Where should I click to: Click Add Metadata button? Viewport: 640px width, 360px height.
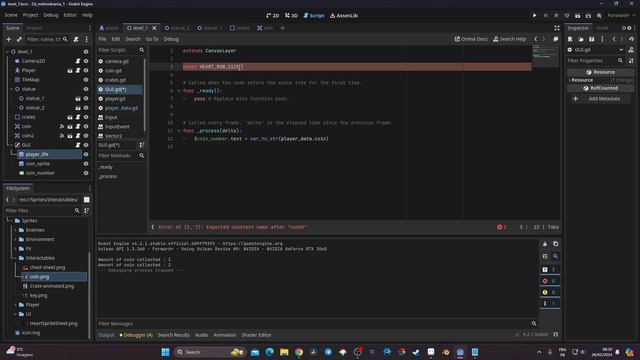coord(600,99)
